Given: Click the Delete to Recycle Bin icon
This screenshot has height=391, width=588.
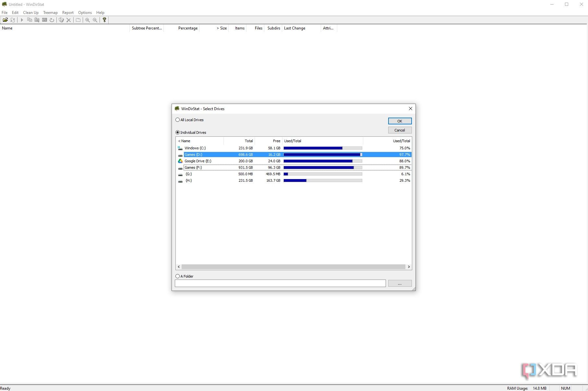Looking at the screenshot, I should pyautogui.click(x=61, y=20).
